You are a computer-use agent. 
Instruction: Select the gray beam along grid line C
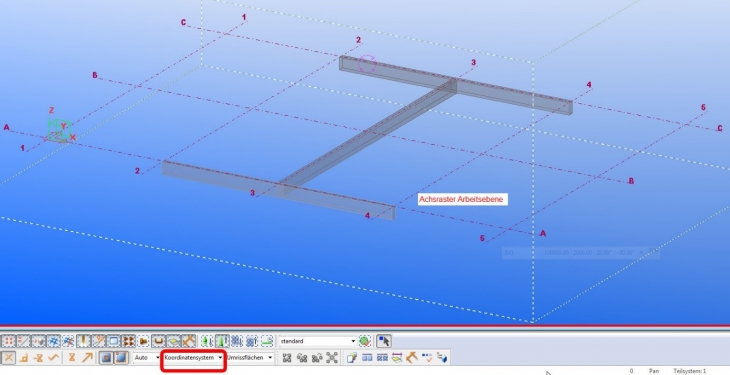point(456,85)
